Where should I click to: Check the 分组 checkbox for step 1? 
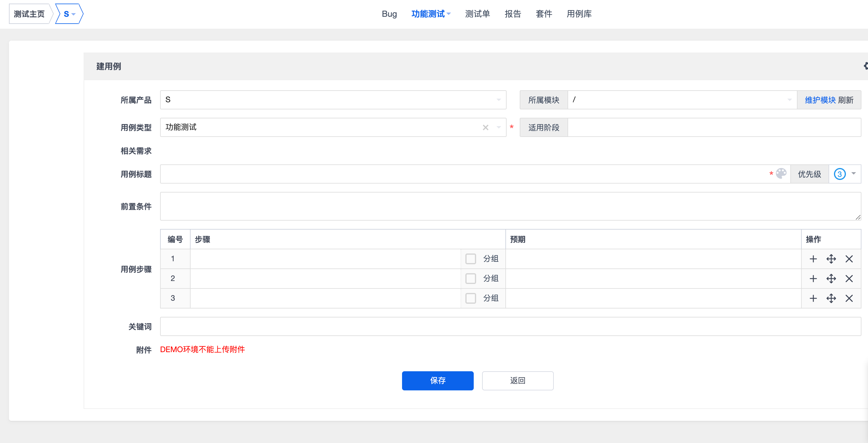click(x=470, y=259)
